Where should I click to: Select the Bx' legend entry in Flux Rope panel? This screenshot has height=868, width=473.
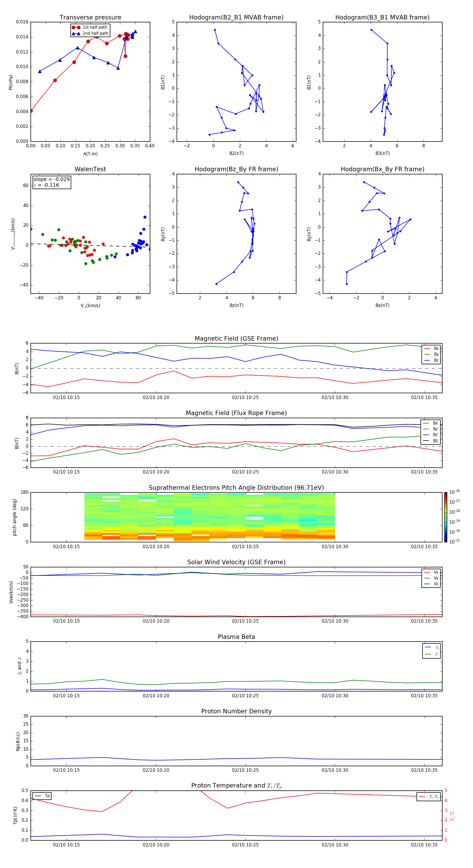click(431, 423)
